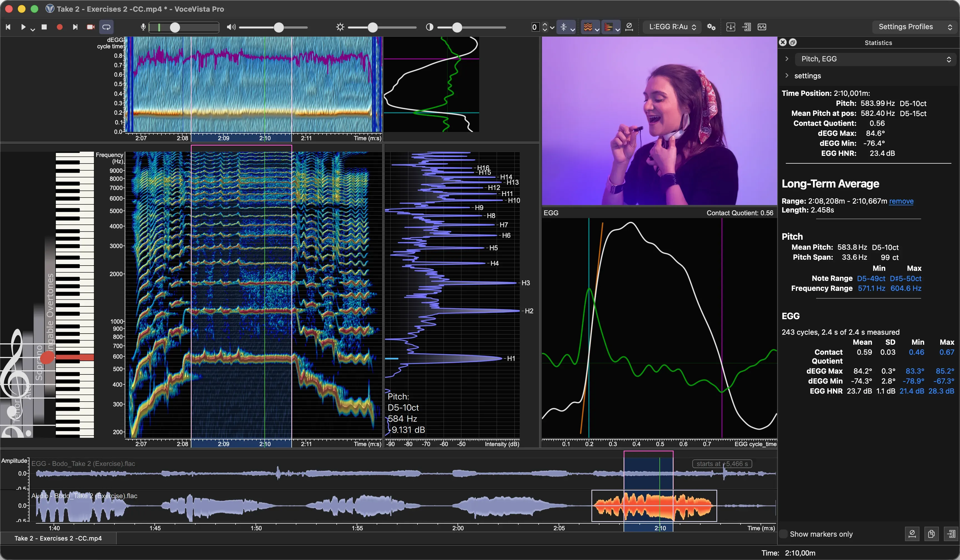Open advanced settings with the double gears icon
Screen dimensions: 960x560
711,27
